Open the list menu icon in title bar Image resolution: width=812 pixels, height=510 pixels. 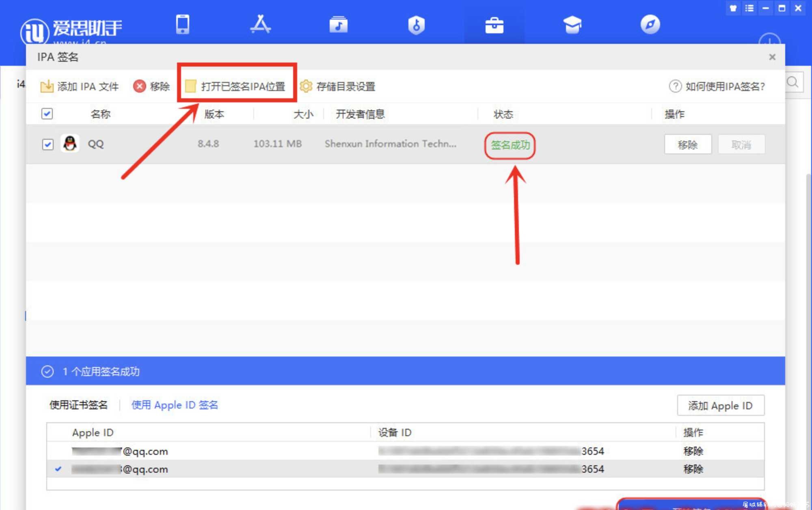click(749, 8)
